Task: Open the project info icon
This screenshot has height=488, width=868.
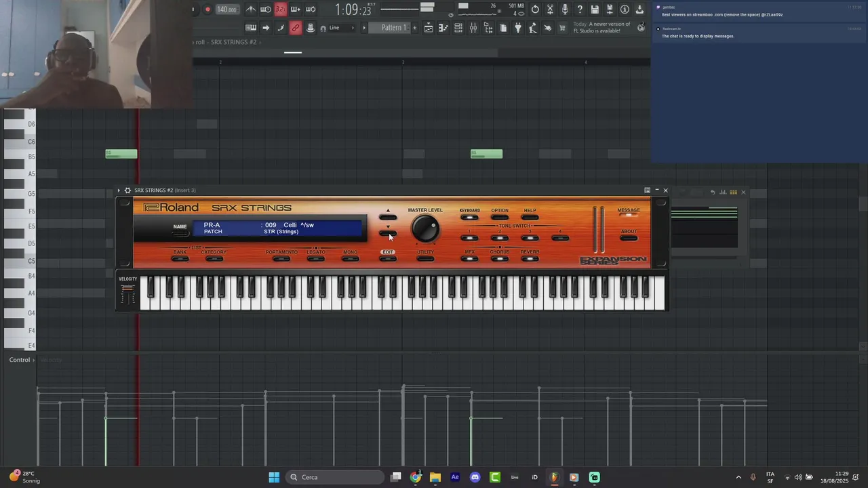Action: click(x=625, y=9)
